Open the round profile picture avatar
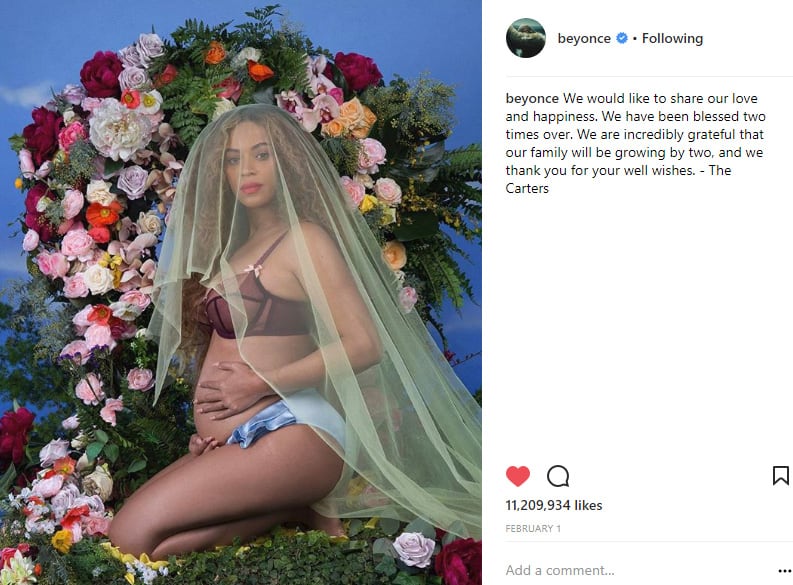This screenshot has height=585, width=793. 525,38
